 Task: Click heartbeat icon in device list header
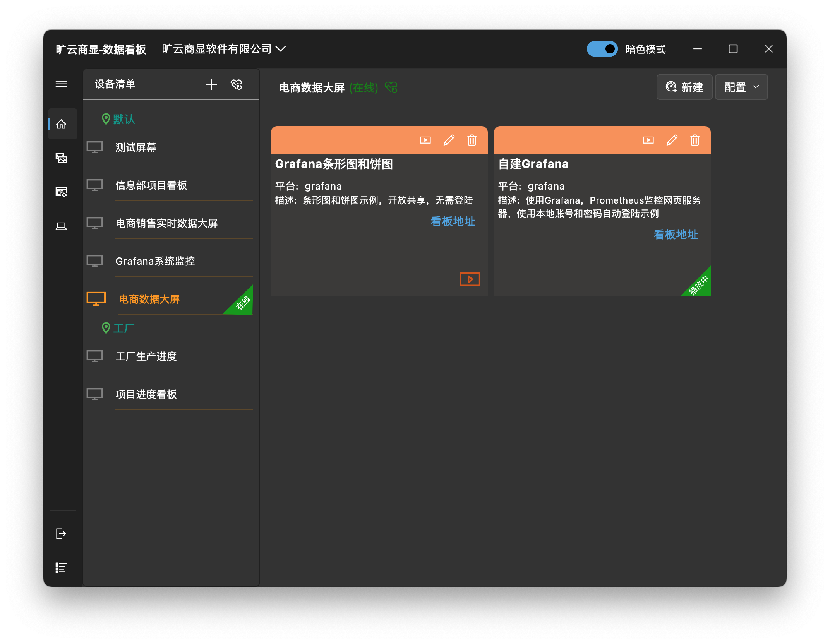[236, 84]
